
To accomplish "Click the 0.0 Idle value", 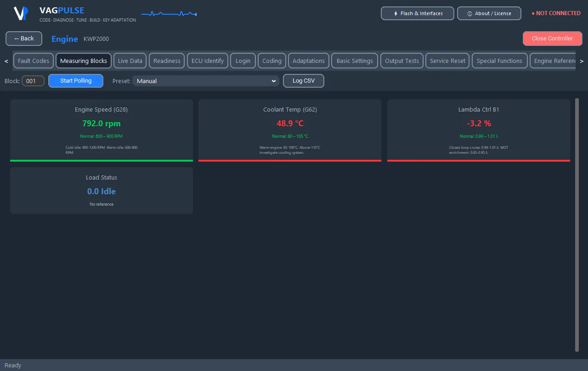I will pos(102,191).
